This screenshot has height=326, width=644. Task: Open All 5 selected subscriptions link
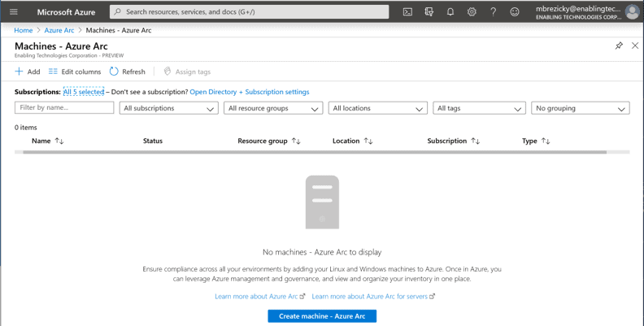84,92
